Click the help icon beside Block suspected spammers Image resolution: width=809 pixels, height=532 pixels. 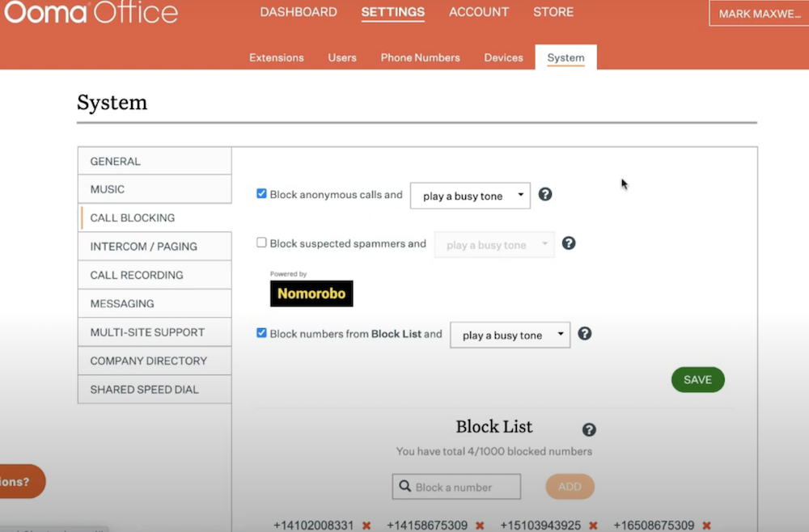569,243
